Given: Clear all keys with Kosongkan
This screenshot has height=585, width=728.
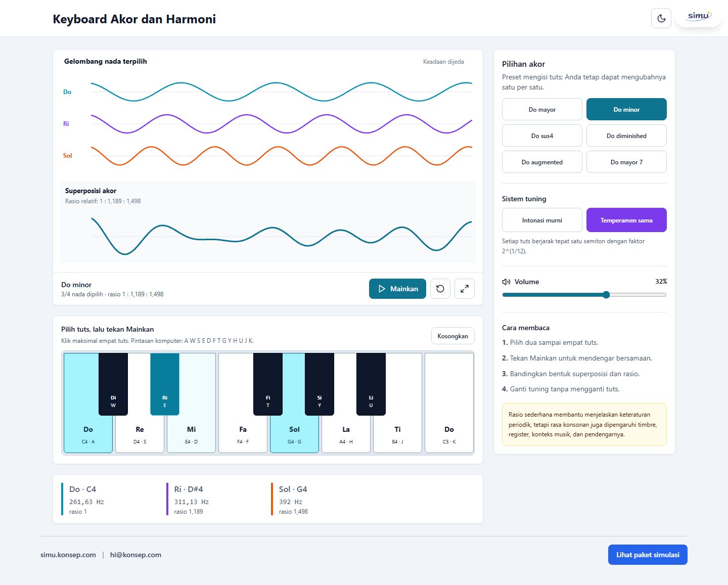Looking at the screenshot, I should tap(452, 336).
